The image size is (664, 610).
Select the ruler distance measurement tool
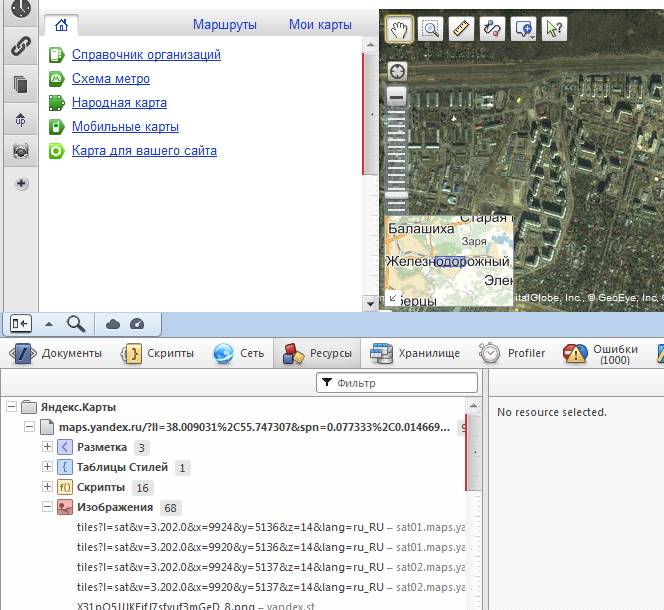click(461, 29)
